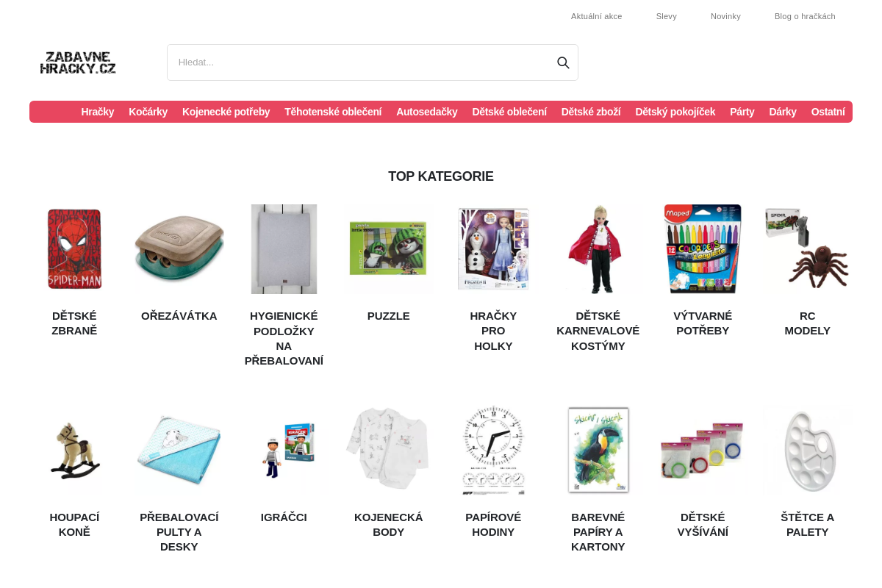Select Autosedačky in the navigation bar
This screenshot has width=882, height=588.
[x=427, y=112]
